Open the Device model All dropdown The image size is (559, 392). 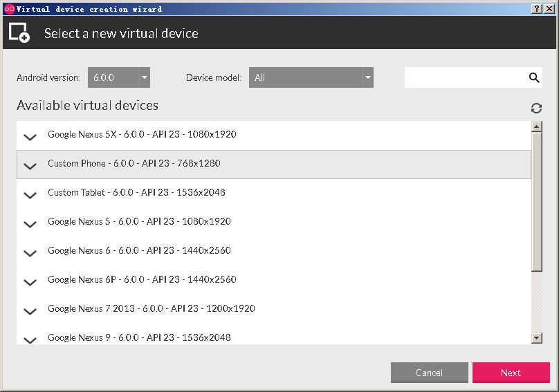pos(311,77)
